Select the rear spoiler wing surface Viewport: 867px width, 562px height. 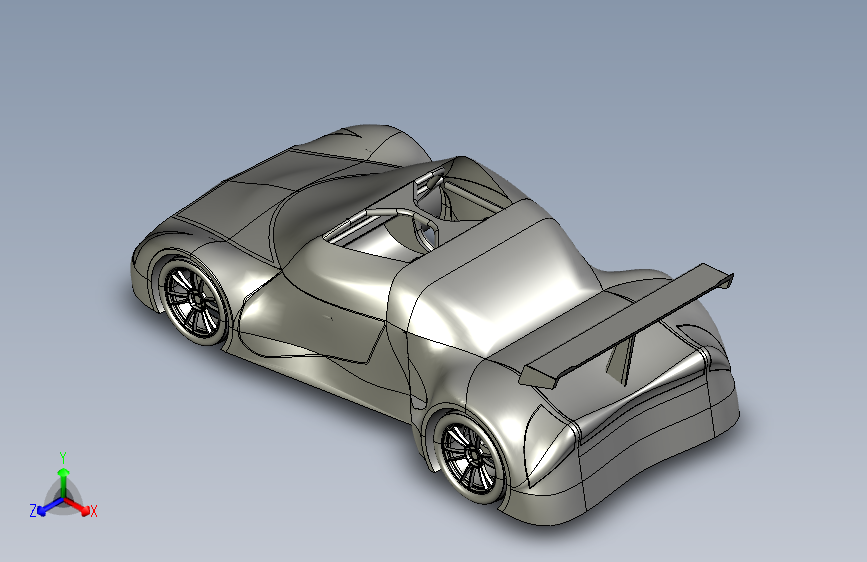626,325
